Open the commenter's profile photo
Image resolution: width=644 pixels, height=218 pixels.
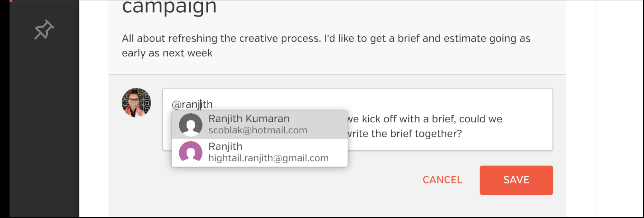136,103
